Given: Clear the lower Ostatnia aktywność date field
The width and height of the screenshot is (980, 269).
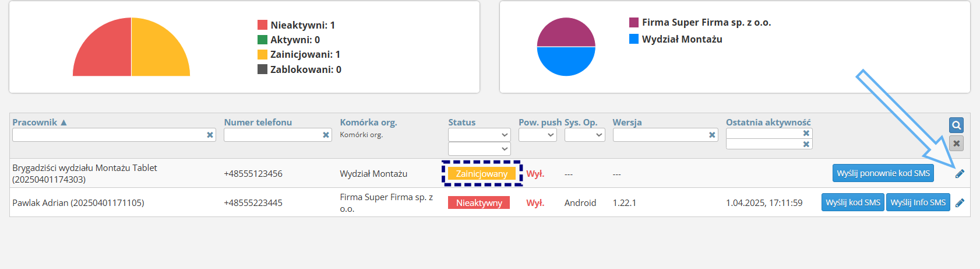Looking at the screenshot, I should [x=806, y=144].
